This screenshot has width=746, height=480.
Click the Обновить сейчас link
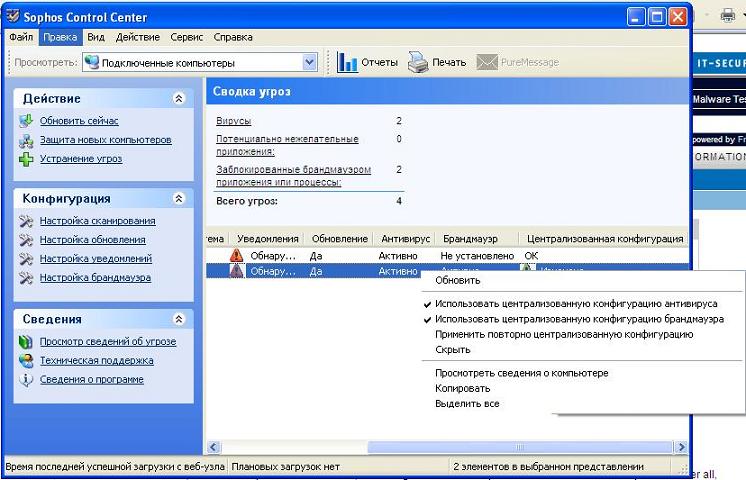(79, 121)
